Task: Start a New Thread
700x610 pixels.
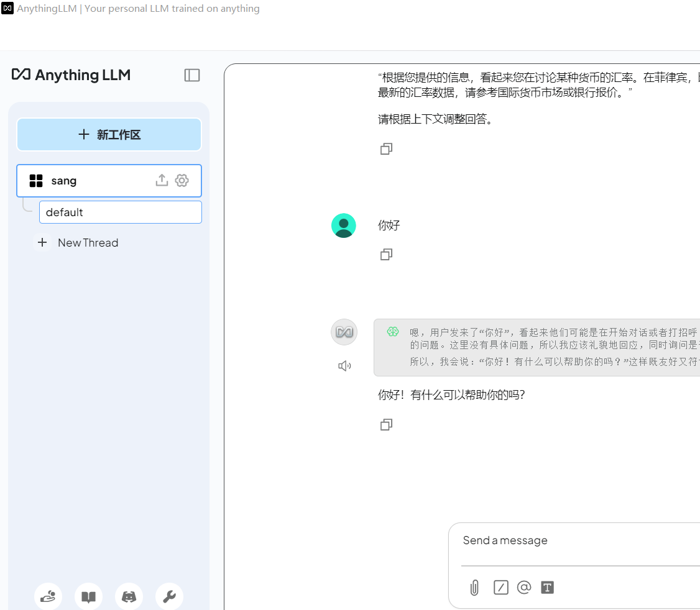Action: pos(88,243)
